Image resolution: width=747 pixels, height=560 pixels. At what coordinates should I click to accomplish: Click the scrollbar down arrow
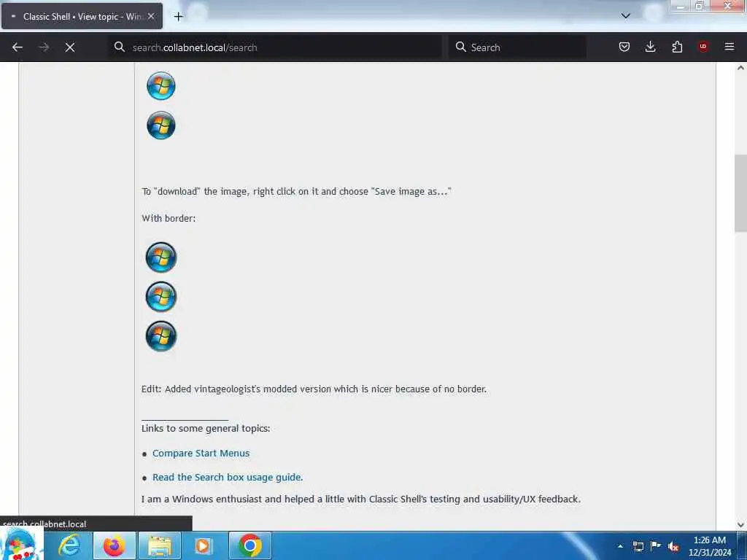[x=740, y=525]
